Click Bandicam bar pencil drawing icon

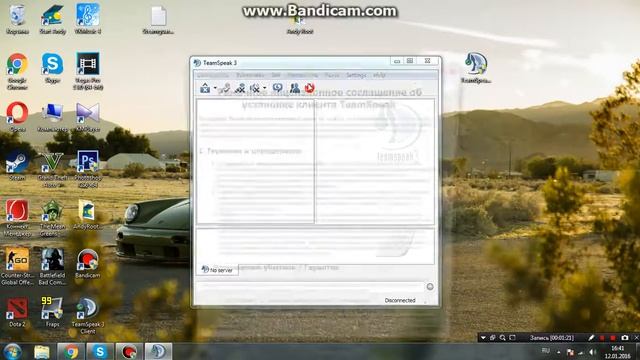coord(591,338)
